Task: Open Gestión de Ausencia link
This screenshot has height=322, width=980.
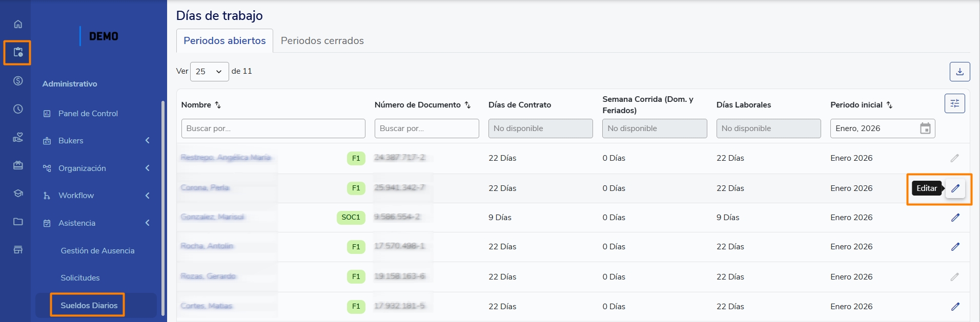Action: (x=97, y=251)
